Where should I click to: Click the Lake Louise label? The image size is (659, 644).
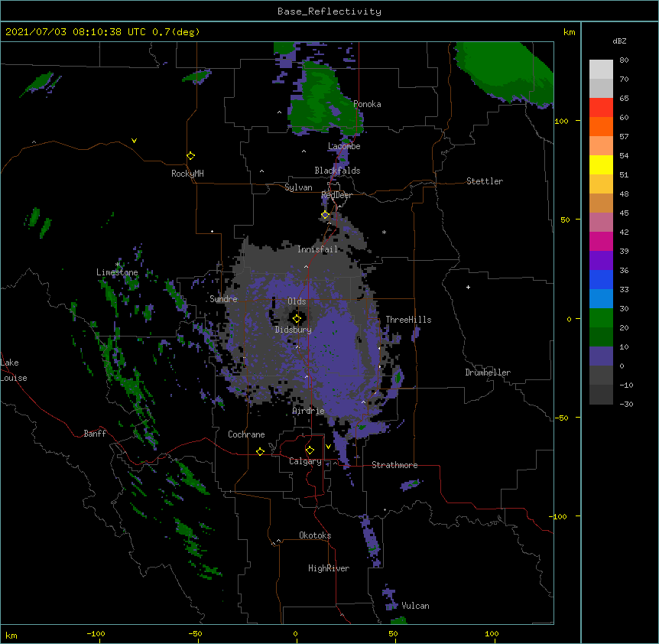click(14, 370)
